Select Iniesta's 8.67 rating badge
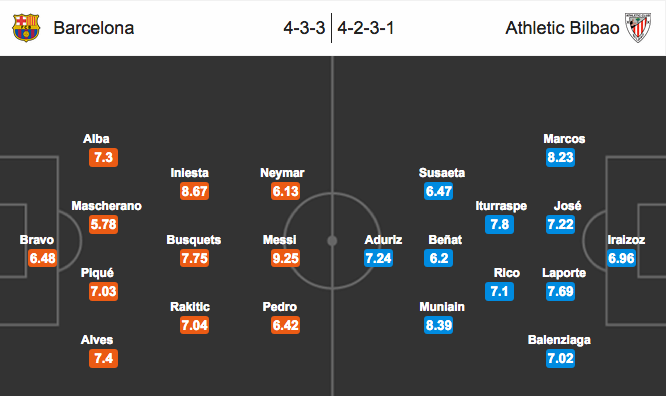 pyautogui.click(x=194, y=191)
